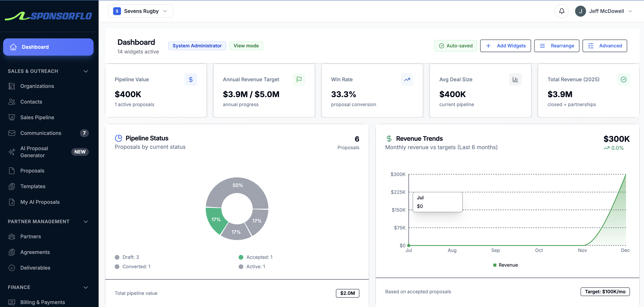Click the Pipeline Value dollar icon
The image size is (644, 307).
pos(191,79)
